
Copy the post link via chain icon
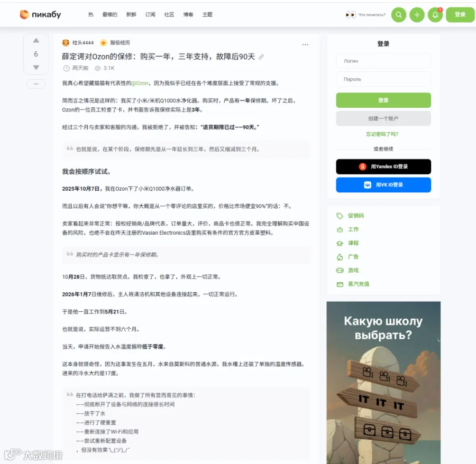(261, 57)
